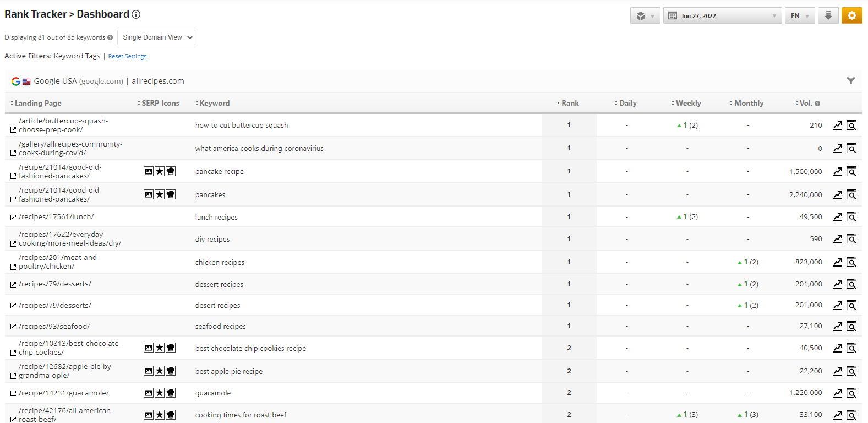Click the Reset Settings link
Image resolution: width=868 pixels, height=423 pixels.
pos(127,56)
